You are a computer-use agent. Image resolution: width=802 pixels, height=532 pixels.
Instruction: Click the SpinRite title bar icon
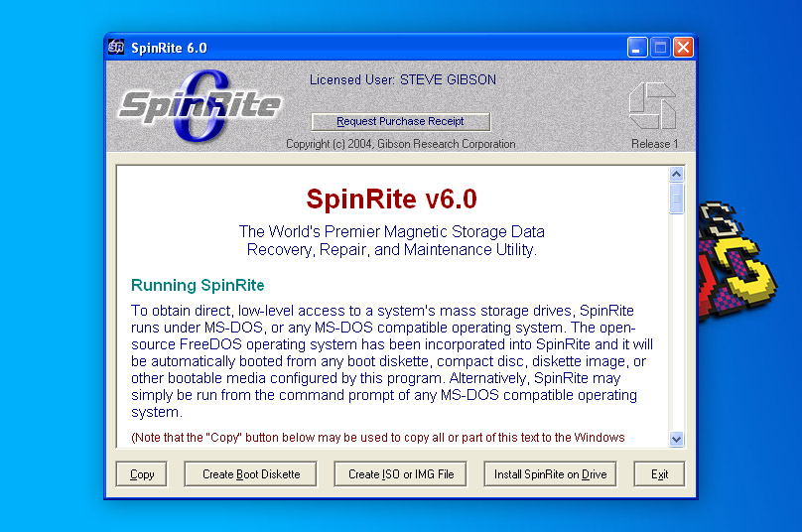116,47
